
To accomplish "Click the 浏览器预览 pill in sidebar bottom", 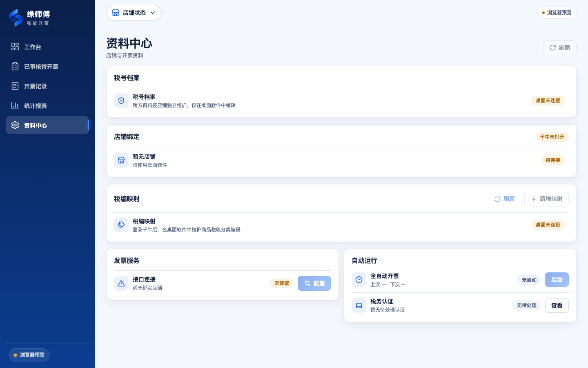I will coord(29,355).
